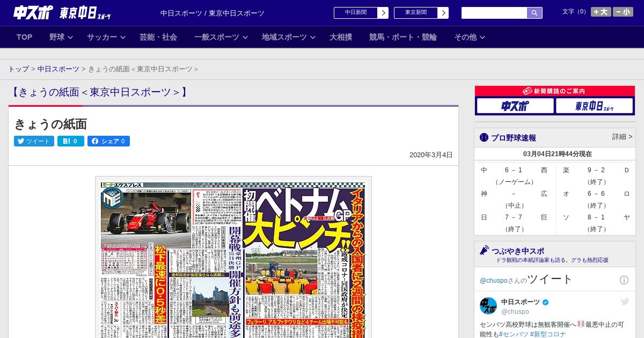Open the 東京新聞 link button
This screenshot has height=338, width=644.
click(x=415, y=13)
